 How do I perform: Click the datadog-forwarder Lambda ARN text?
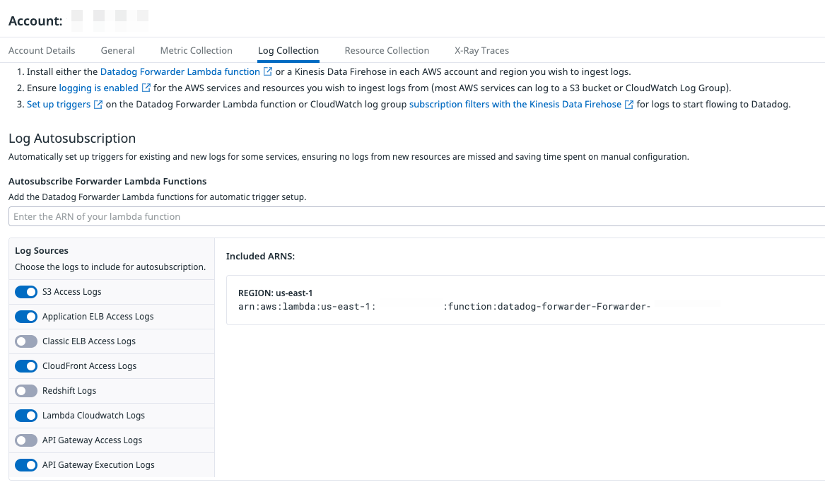(445, 306)
